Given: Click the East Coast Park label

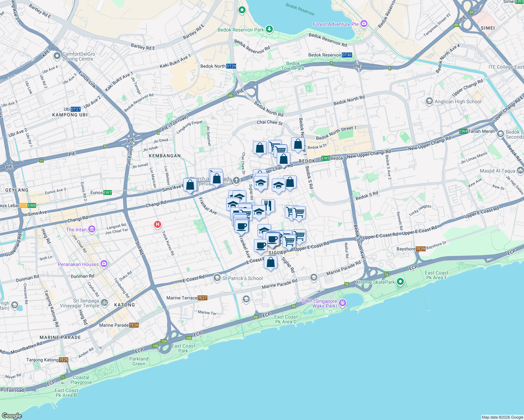Looking at the screenshot, I should click(x=183, y=348).
